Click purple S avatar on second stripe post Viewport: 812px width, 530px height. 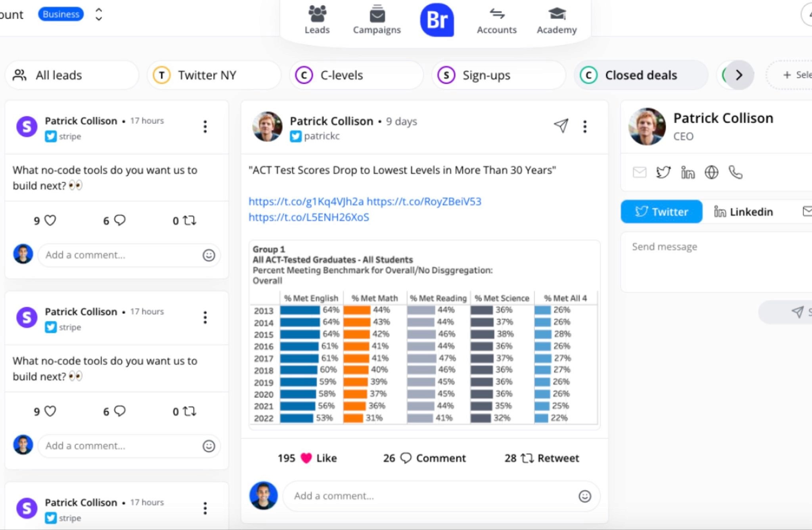coord(27,317)
